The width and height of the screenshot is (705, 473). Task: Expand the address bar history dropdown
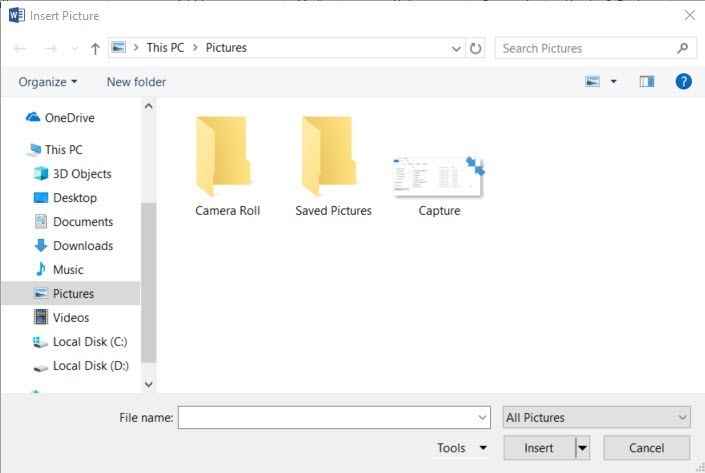pos(456,48)
